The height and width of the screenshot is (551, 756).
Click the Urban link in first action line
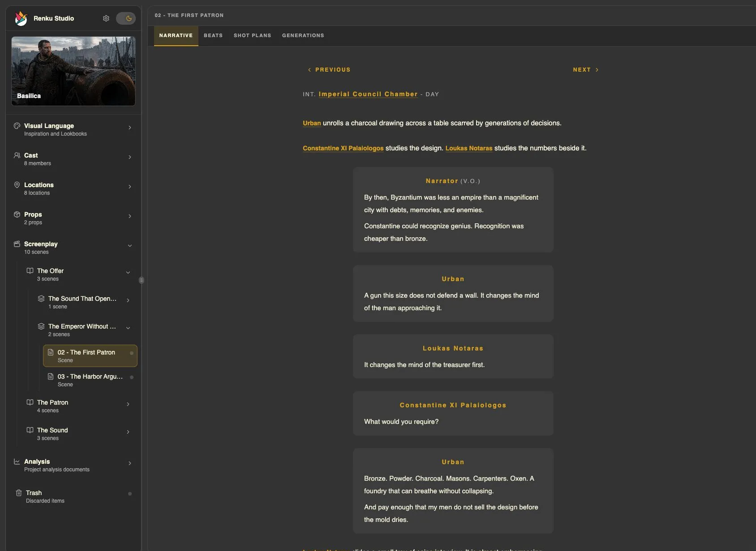pyautogui.click(x=312, y=123)
